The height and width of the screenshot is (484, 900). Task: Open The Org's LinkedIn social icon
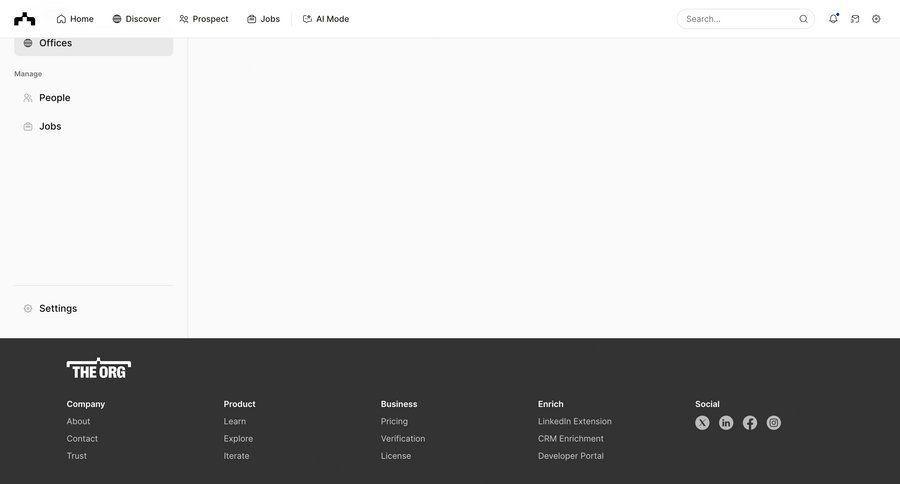pos(726,423)
